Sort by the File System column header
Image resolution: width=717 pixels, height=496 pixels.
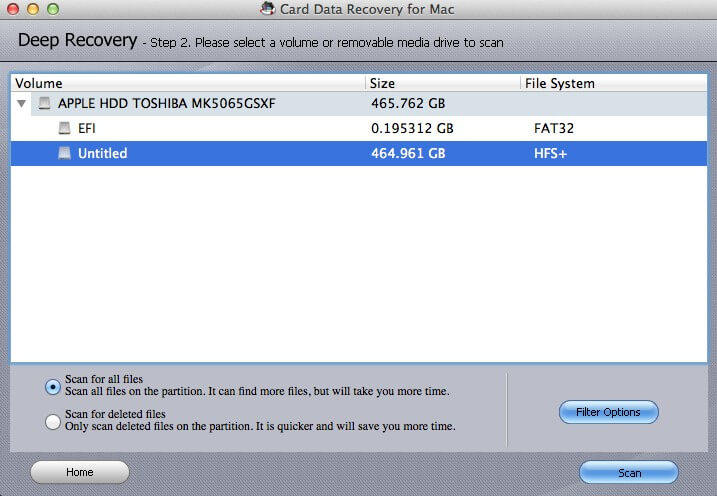point(614,83)
